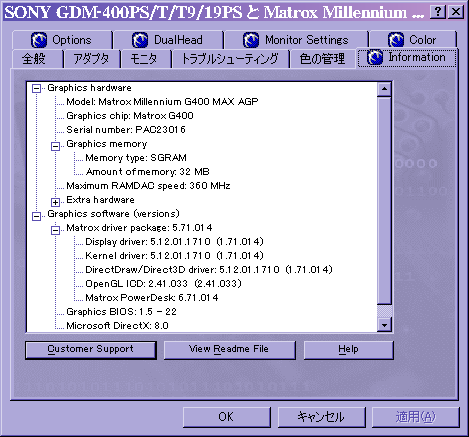Click the Matrox icon on the Monitor Settings tab
The width and height of the screenshot is (469, 437).
[251, 40]
